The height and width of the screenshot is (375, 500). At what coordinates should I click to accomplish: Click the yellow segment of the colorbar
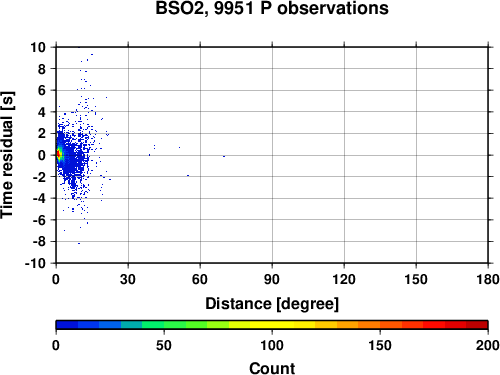pyautogui.click(x=272, y=325)
